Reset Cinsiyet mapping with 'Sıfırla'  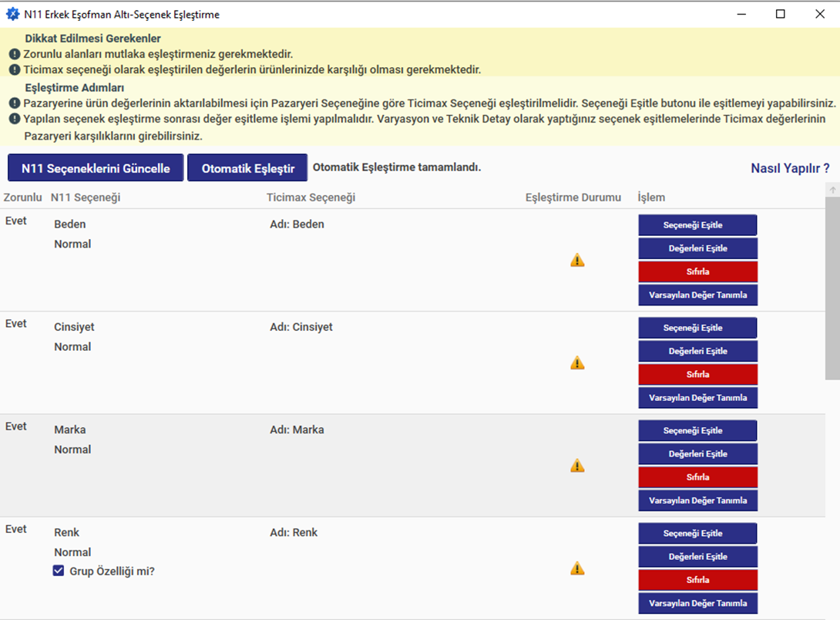[697, 375]
